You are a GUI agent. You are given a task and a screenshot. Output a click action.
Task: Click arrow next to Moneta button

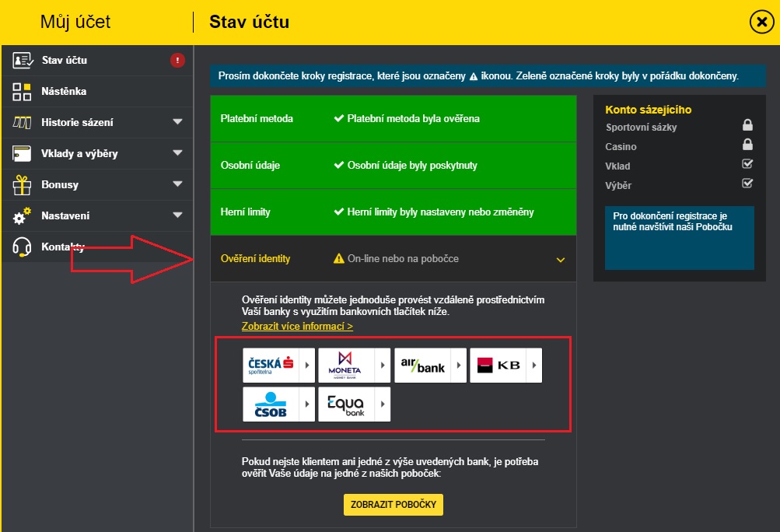383,366
